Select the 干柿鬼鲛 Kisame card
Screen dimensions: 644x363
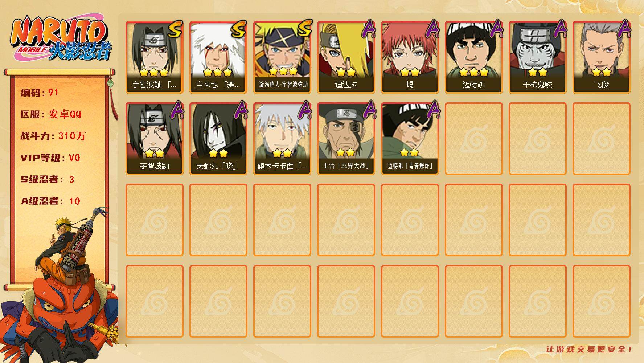[537, 57]
